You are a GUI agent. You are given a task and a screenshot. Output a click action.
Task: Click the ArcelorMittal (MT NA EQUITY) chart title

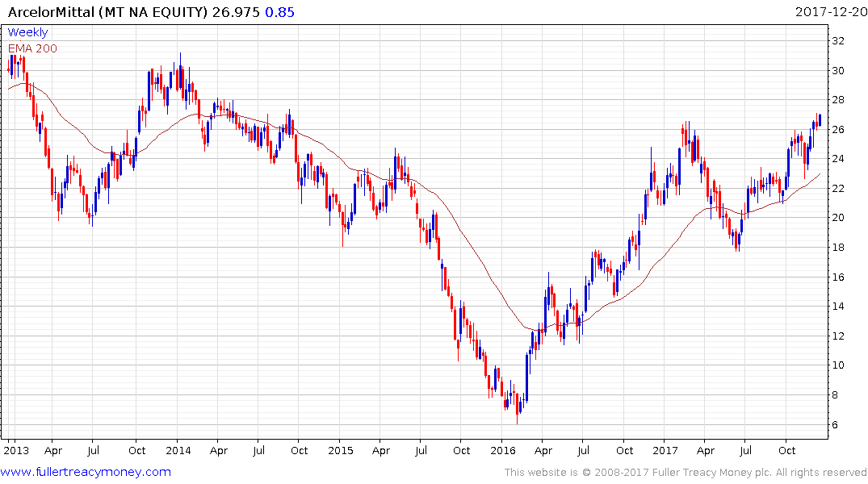point(107,12)
